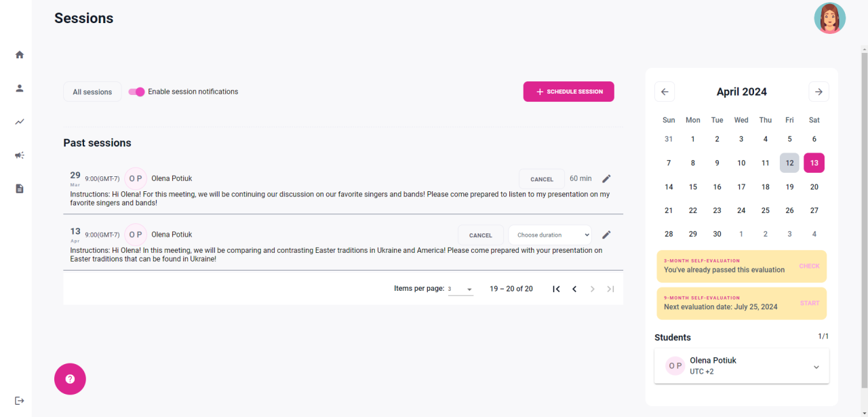Edit the March 29 session via pencil icon
This screenshot has height=417, width=868.
point(606,179)
